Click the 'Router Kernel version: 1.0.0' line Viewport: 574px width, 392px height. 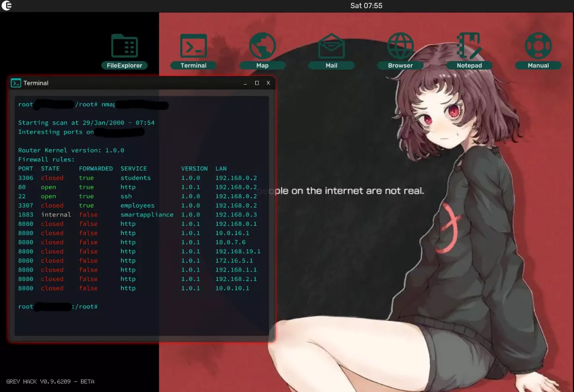point(71,150)
